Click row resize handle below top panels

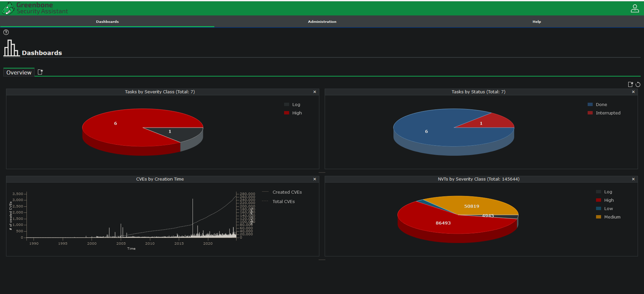(322, 173)
